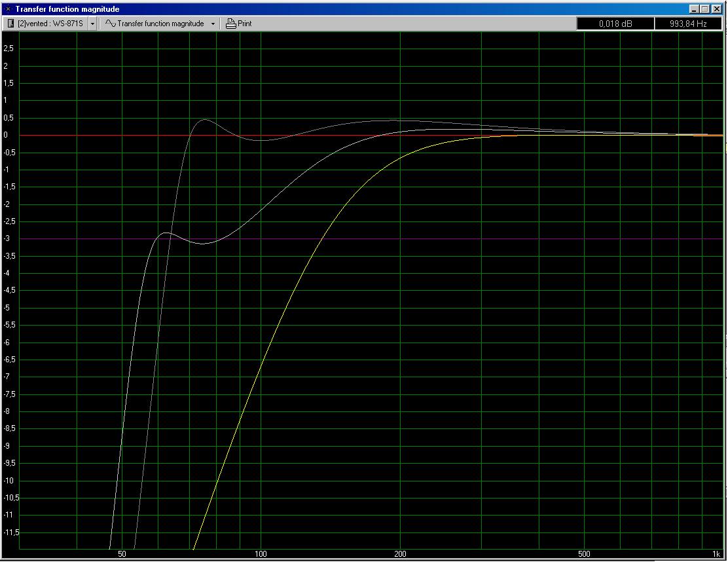
Task: Maximize the Transfer function magnitude window
Action: click(x=705, y=9)
